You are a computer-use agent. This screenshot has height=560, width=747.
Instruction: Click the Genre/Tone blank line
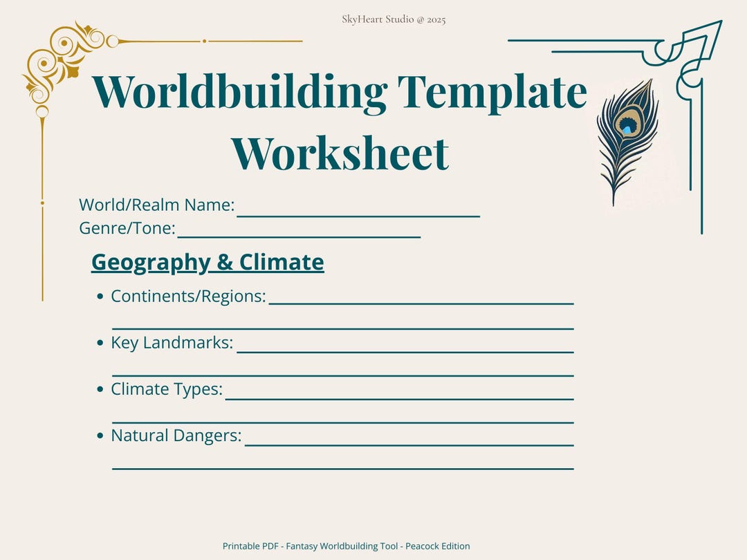tap(299, 236)
